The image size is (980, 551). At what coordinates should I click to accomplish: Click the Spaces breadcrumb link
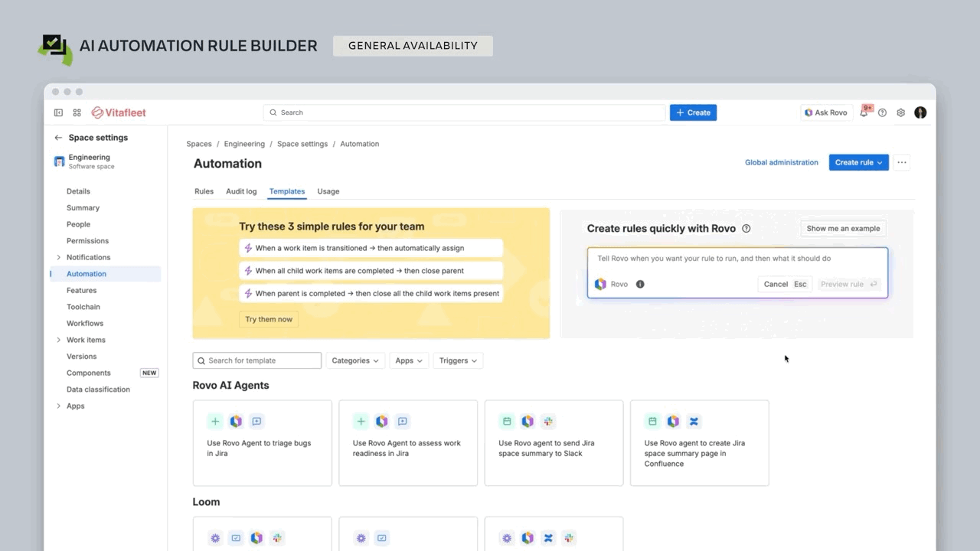pyautogui.click(x=199, y=144)
